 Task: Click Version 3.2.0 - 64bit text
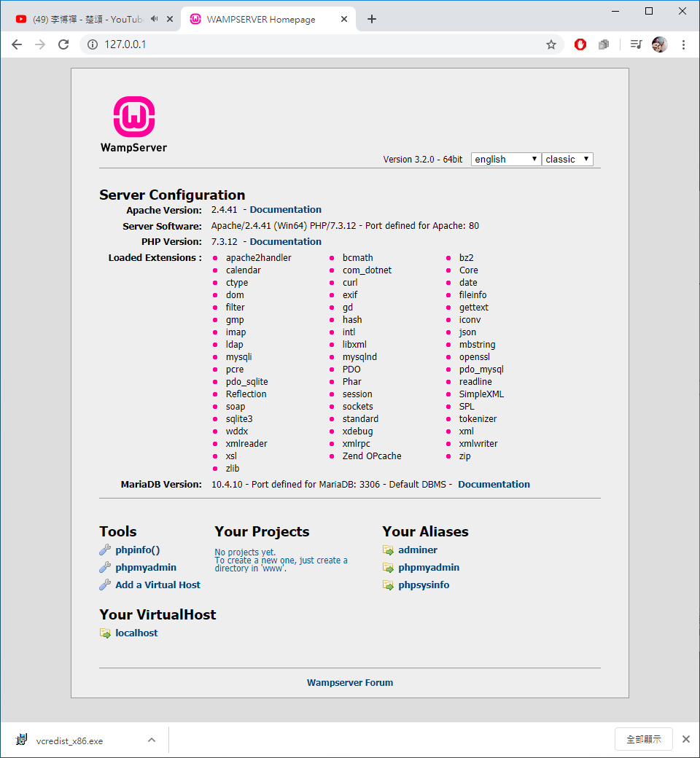click(423, 160)
